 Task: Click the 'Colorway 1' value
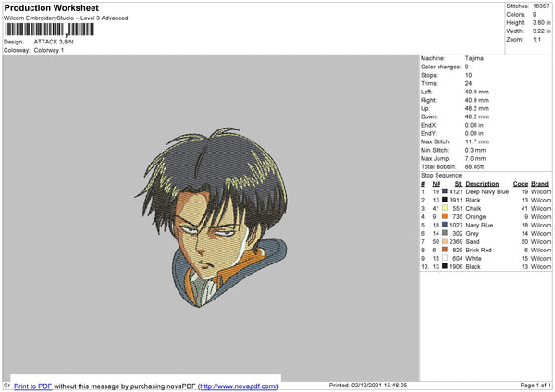pyautogui.click(x=49, y=50)
